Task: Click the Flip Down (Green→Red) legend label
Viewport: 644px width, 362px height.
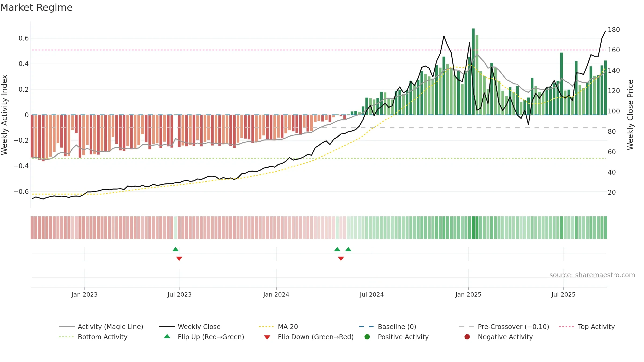Action: 316,337
